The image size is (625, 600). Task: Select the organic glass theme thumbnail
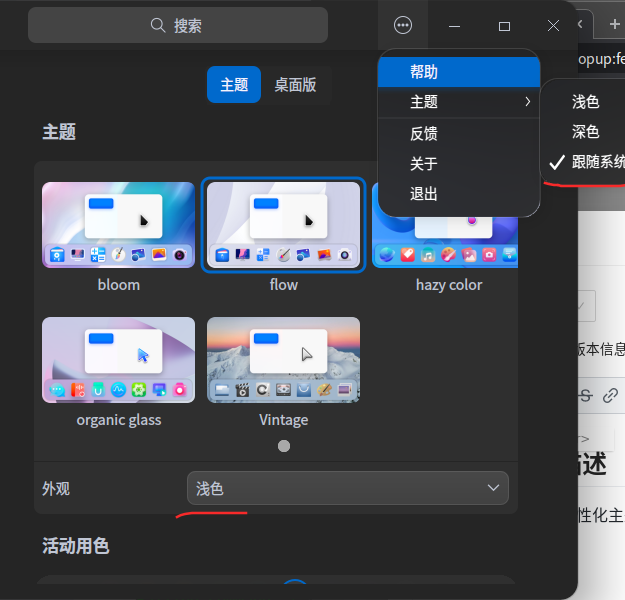tap(118, 360)
